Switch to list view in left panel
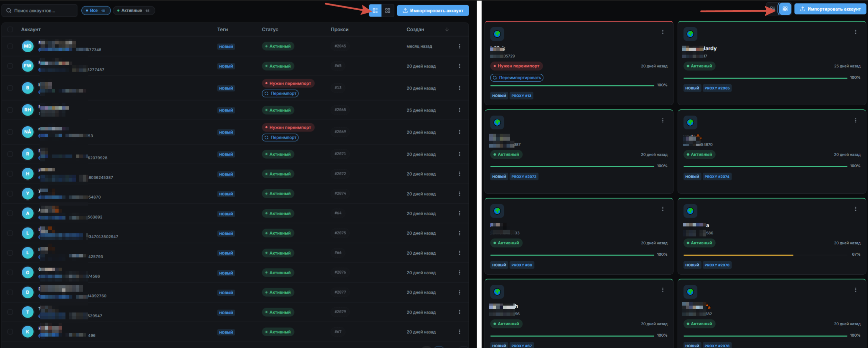 click(375, 11)
